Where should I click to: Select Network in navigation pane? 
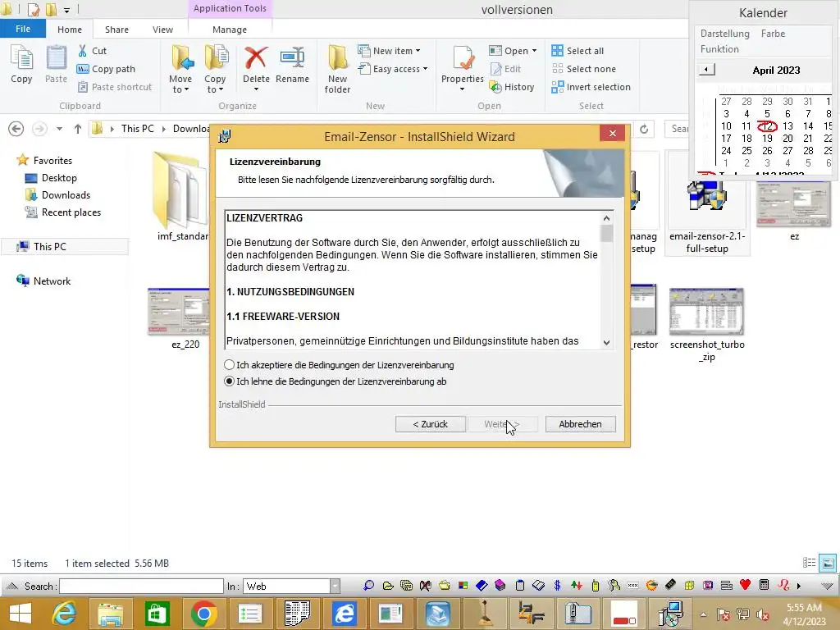click(43, 281)
